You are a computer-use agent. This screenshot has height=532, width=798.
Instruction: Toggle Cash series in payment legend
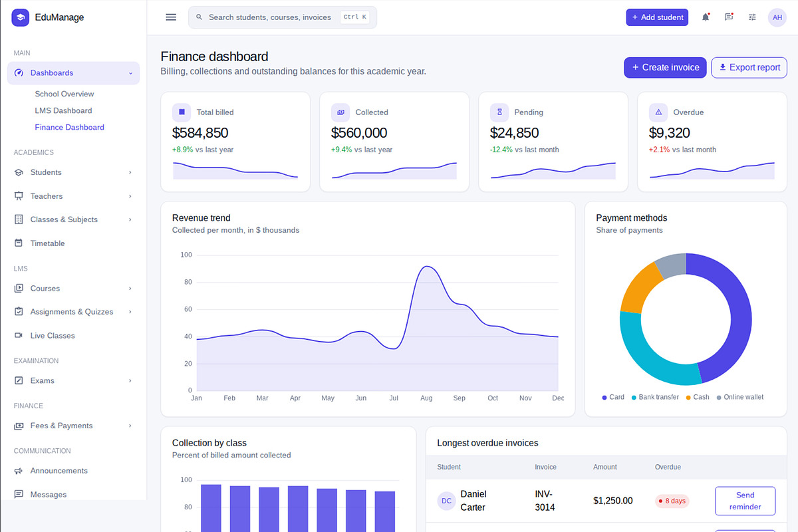[698, 397]
